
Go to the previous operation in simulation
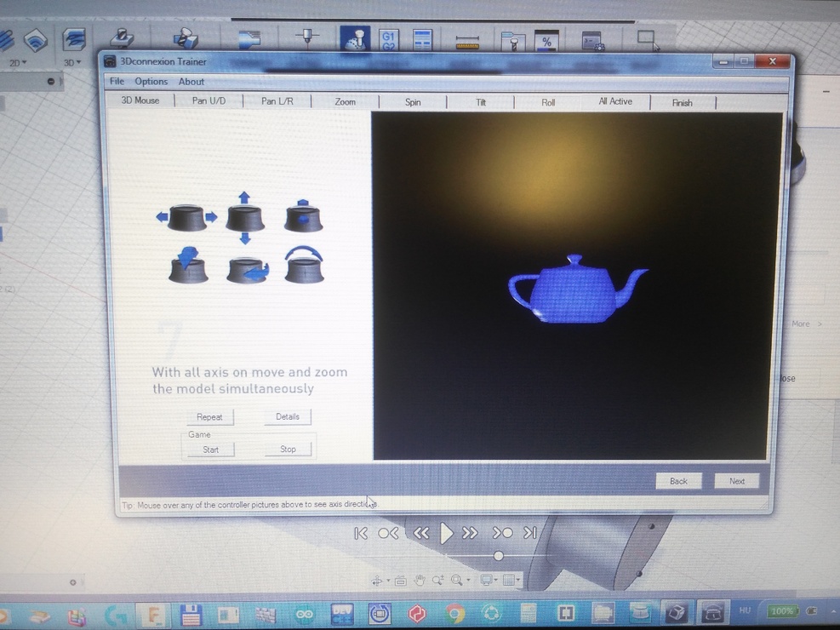tap(388, 533)
